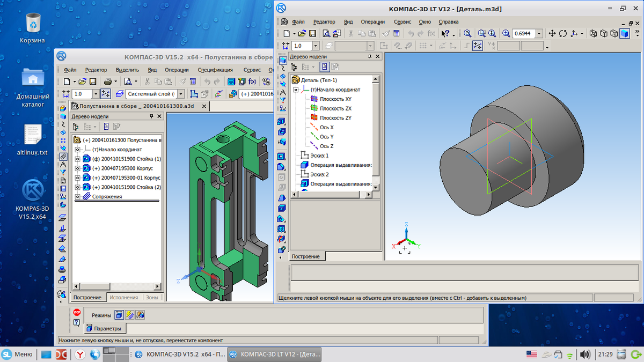Viewport: 644px width, 362px height.
Task: Click Zoom in magnifier beside 0.6944 scale field
Action: point(506,33)
